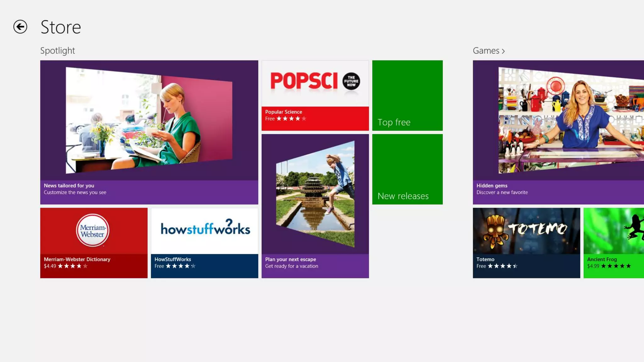Click the back arrow button
This screenshot has height=362, width=644.
[x=20, y=27]
